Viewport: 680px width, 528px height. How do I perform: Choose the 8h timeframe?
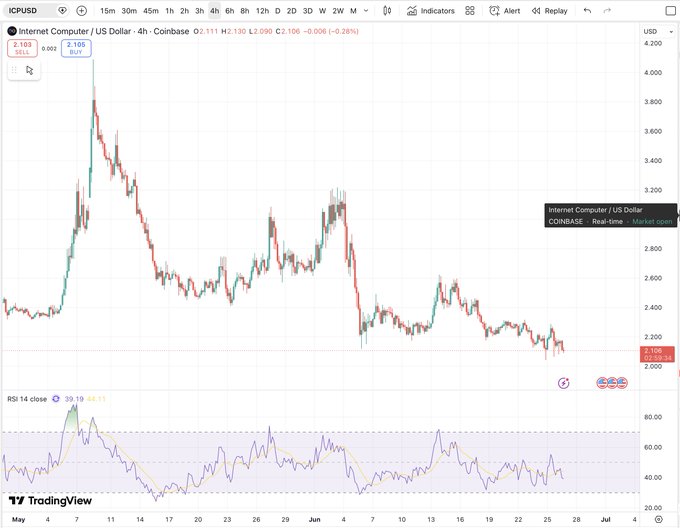coord(245,11)
